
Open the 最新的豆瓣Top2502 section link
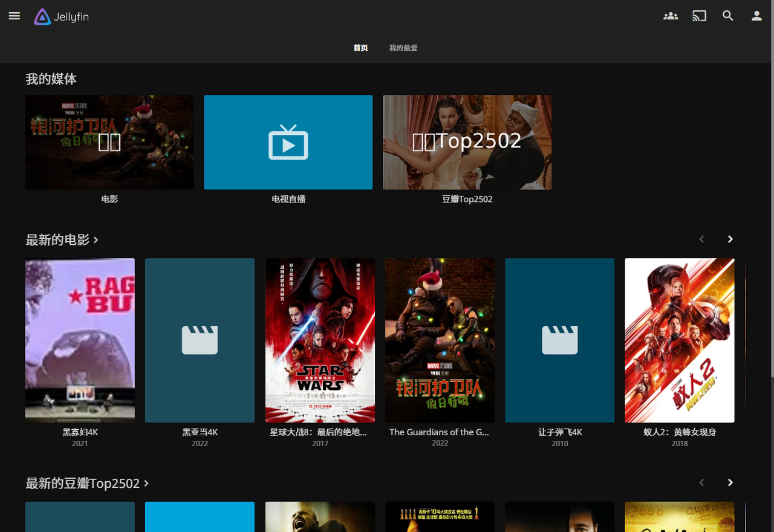(x=87, y=483)
